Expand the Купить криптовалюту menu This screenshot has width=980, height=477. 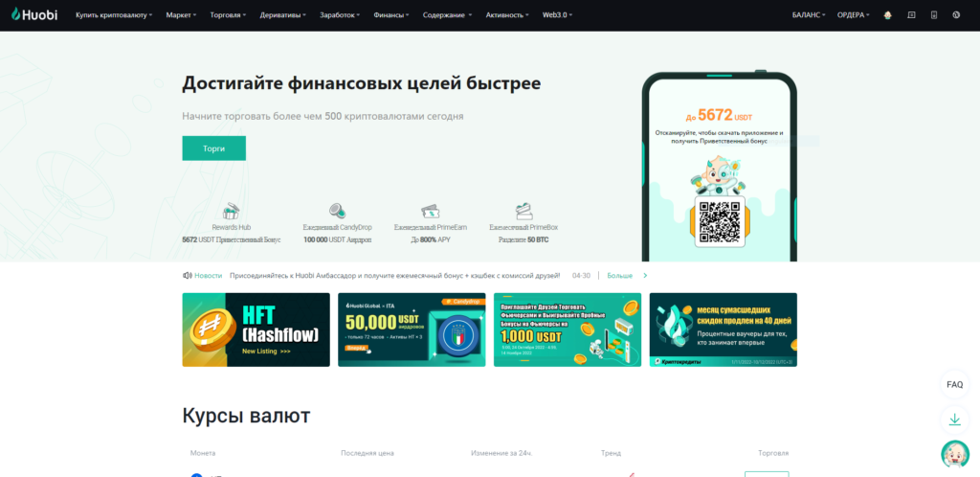coord(114,15)
